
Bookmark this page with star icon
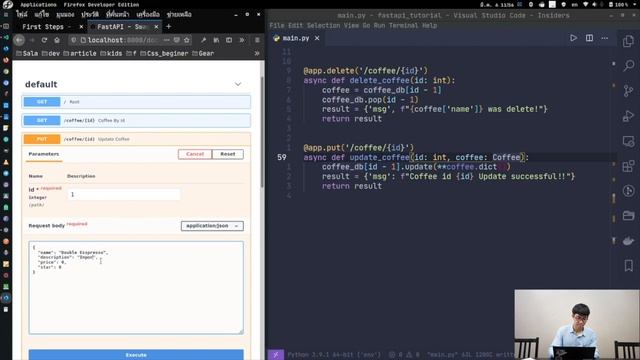pos(187,40)
